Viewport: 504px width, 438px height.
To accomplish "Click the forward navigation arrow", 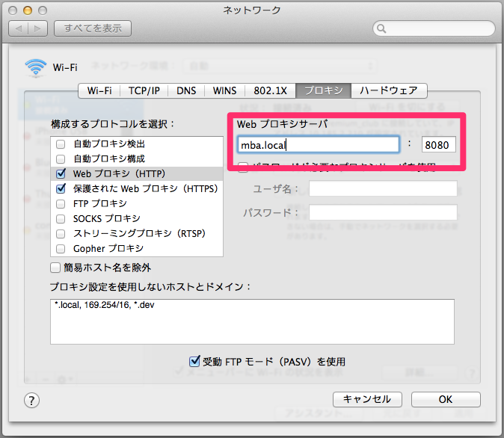I will click(x=38, y=28).
